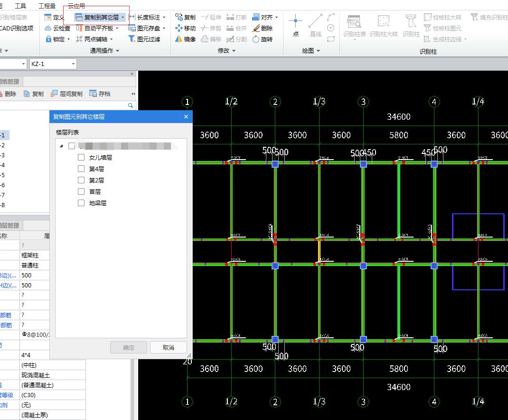Click 校核柱图元 check column elements
The image size is (508, 420).
coord(442,28)
